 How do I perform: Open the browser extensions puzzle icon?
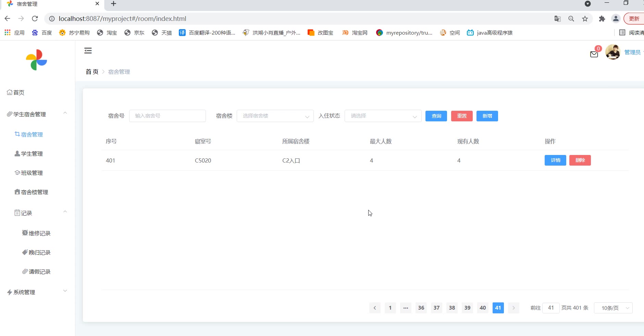(602, 19)
